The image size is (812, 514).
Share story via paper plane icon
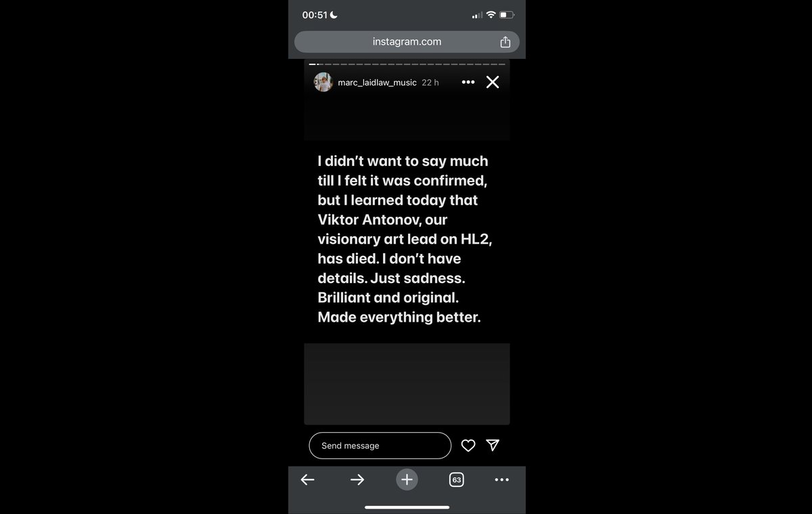click(x=493, y=445)
